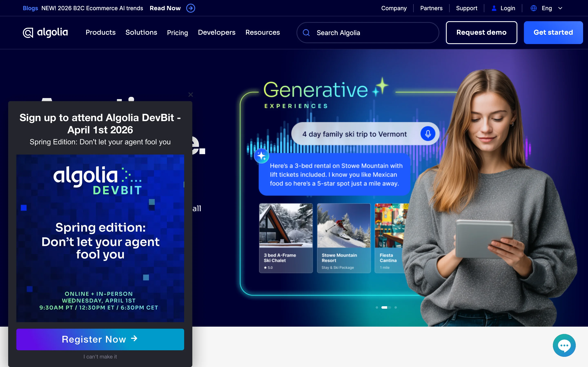Click the Algolia logo

tap(45, 33)
